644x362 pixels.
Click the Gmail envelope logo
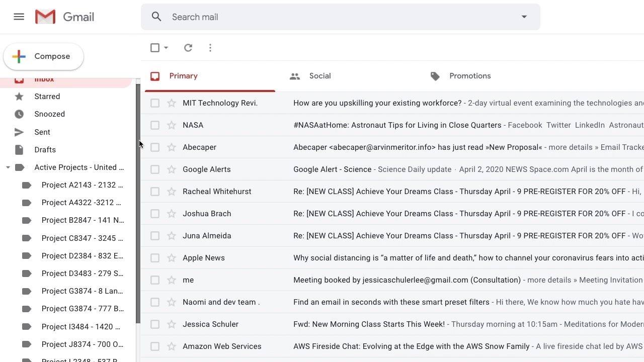click(45, 17)
